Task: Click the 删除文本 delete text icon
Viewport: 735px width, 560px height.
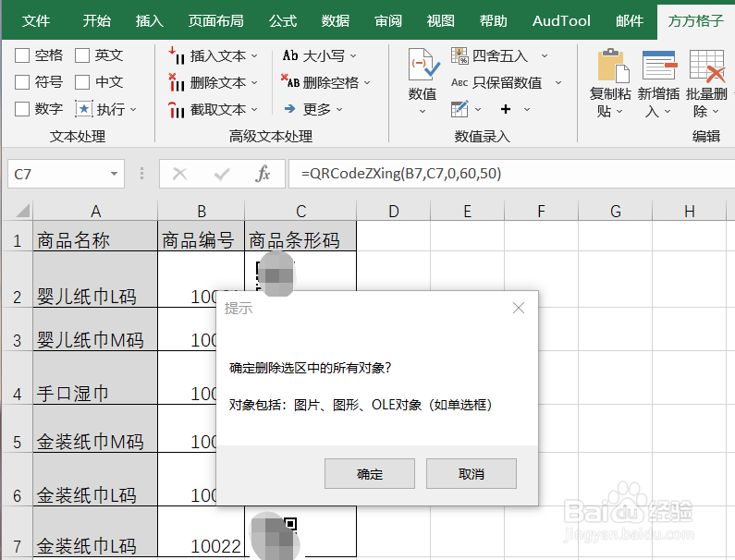Action: coord(177,82)
